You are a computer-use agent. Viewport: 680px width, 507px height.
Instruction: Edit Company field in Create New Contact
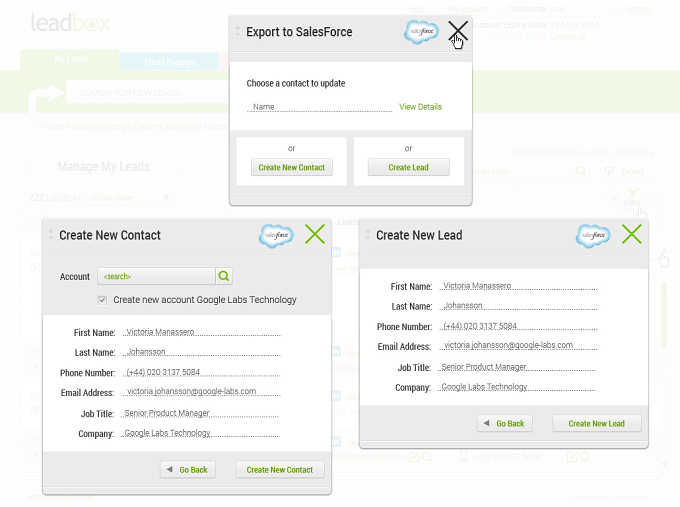(200, 433)
